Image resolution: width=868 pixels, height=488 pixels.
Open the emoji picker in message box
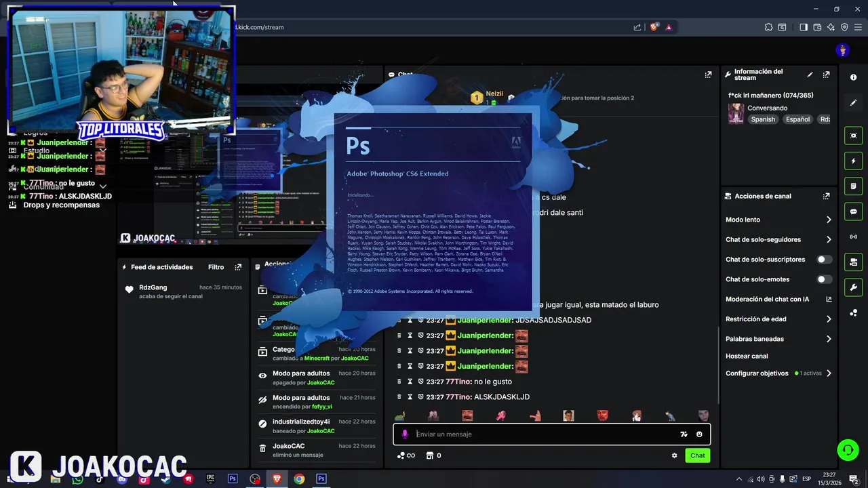click(x=699, y=434)
